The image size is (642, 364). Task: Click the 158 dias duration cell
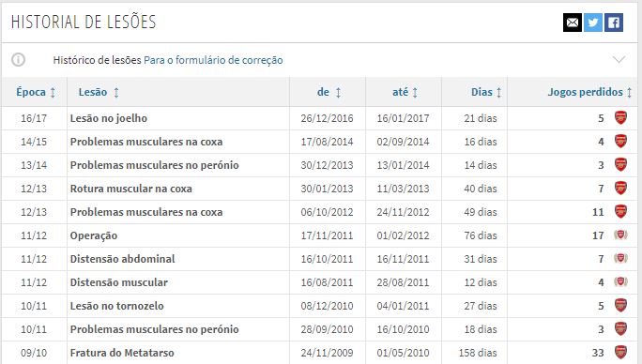pyautogui.click(x=478, y=353)
